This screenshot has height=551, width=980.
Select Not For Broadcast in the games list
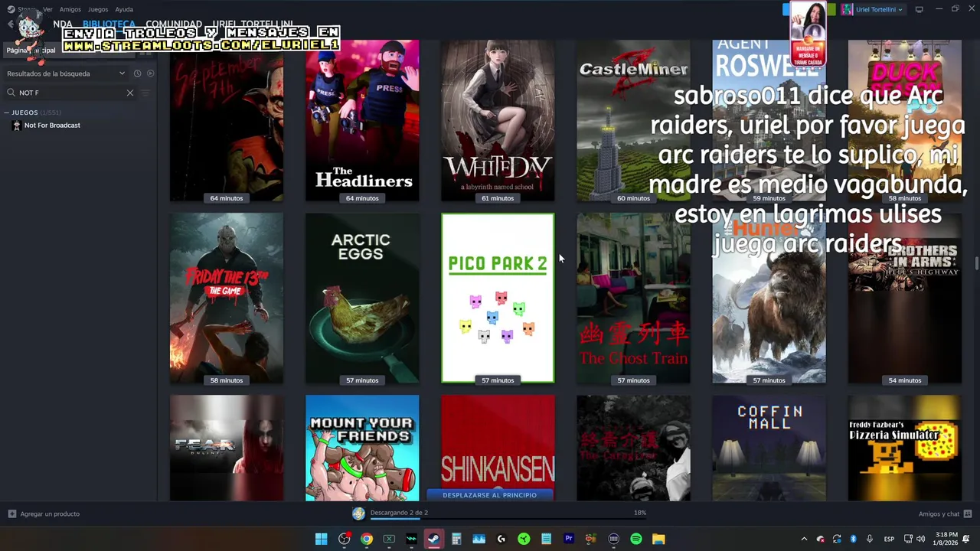[x=52, y=126]
